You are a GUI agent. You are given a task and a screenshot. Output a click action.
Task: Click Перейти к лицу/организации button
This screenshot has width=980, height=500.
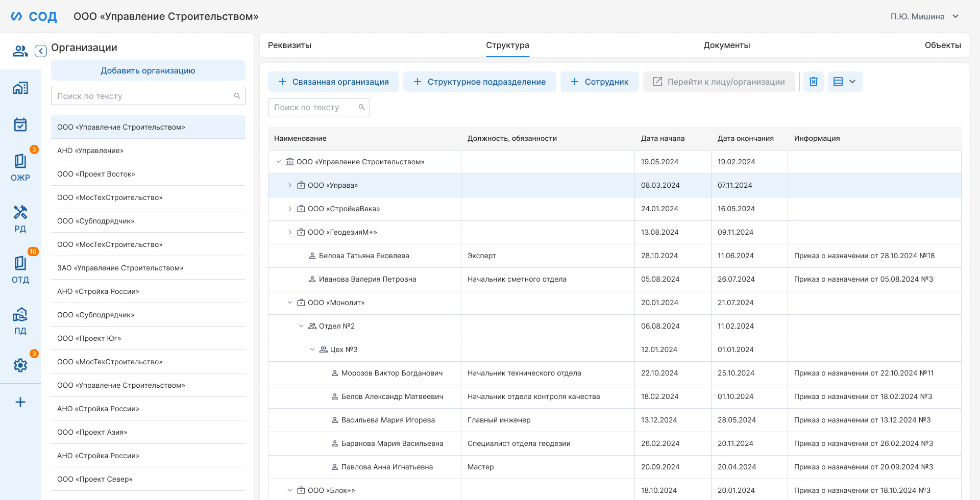(719, 82)
